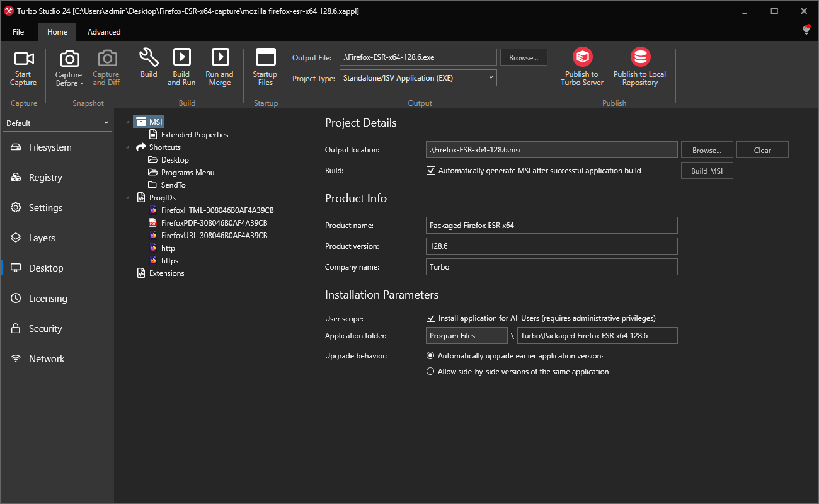Image resolution: width=819 pixels, height=504 pixels.
Task: Click the Start Capture icon
Action: tap(23, 66)
